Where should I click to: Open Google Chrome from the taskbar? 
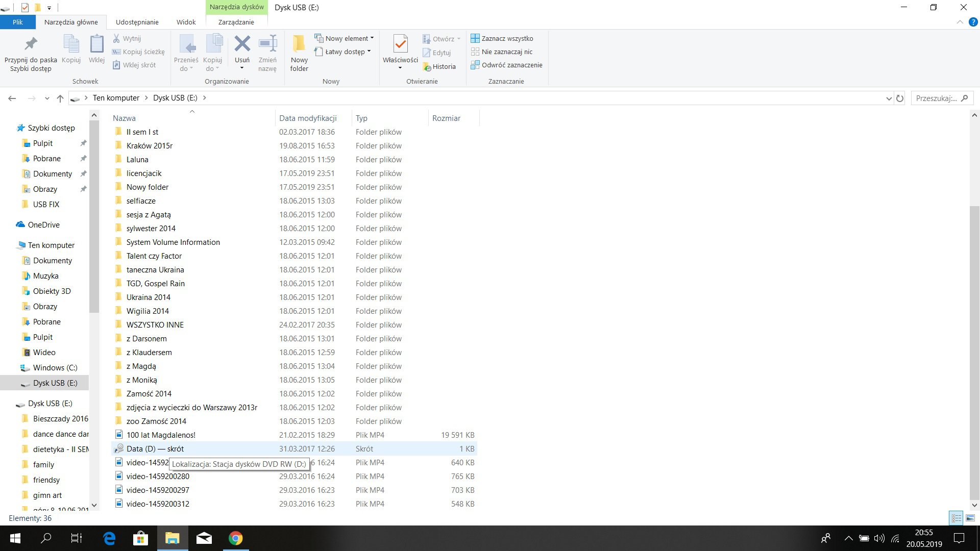pos(235,538)
